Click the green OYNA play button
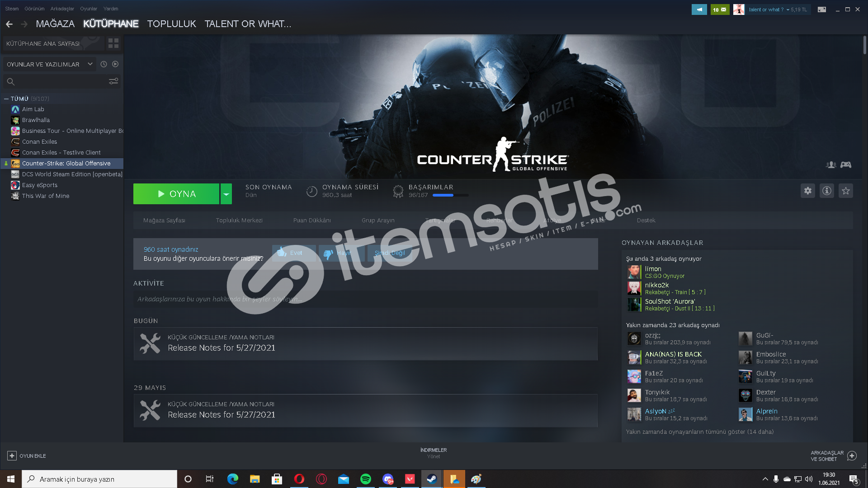The height and width of the screenshot is (488, 868). 176,194
